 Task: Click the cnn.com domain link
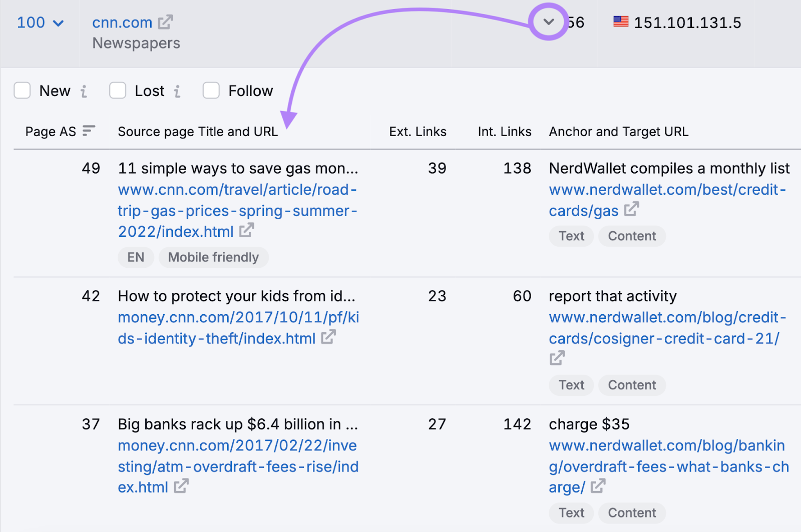tap(122, 22)
